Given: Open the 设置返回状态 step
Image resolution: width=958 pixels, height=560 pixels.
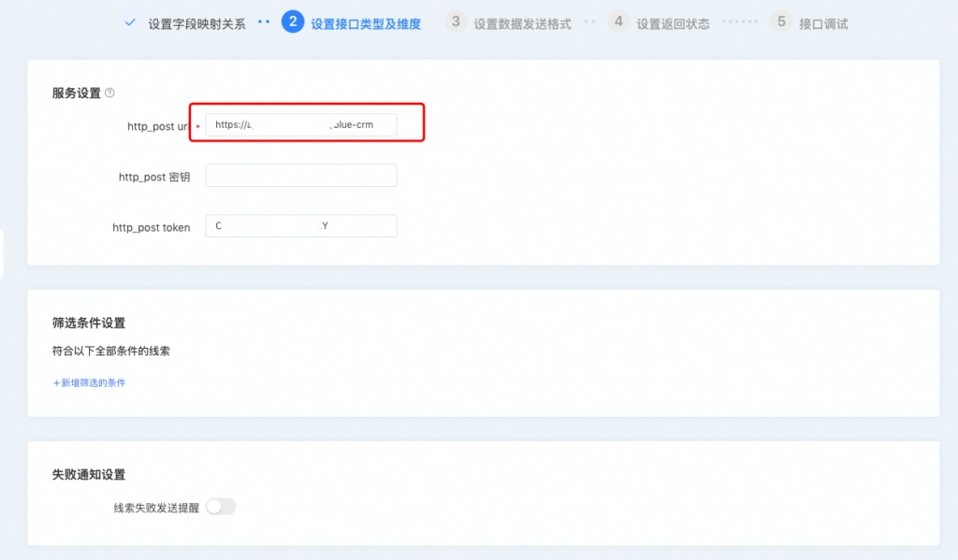Looking at the screenshot, I should (673, 24).
